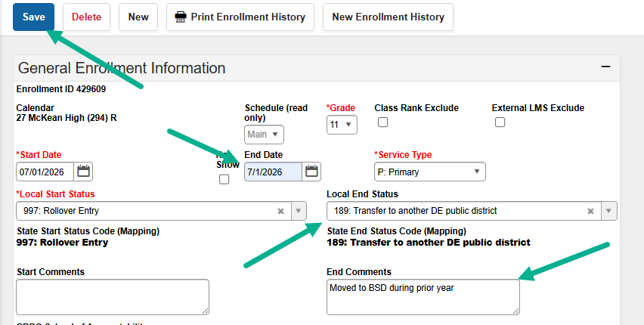Screen dimensions: 644x325
Task: Open the Grade dropdown
Action: (x=342, y=125)
